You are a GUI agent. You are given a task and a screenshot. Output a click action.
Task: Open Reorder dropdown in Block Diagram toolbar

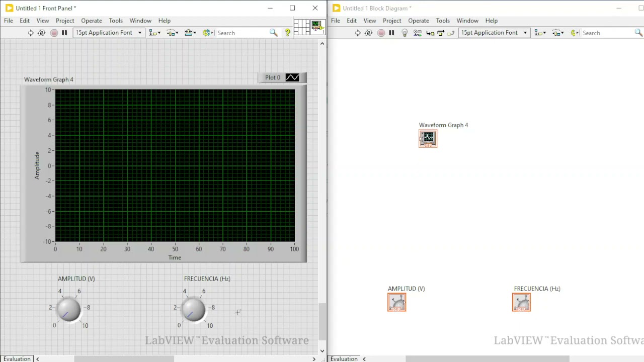coord(575,33)
